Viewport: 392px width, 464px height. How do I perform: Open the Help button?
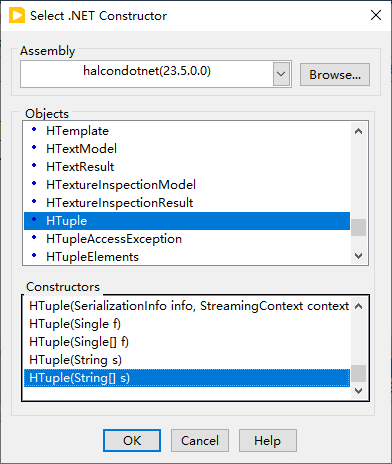(267, 441)
